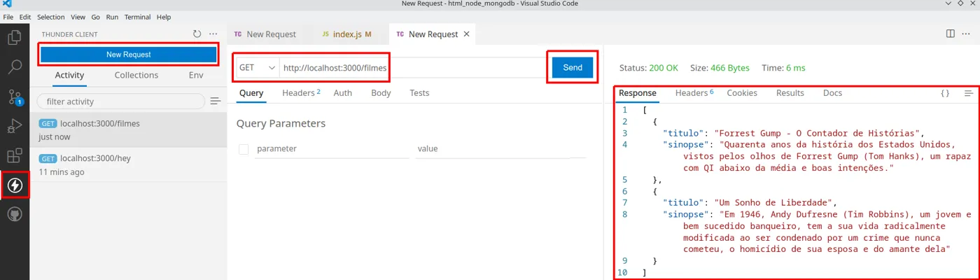Select the localhost:3000/filmes activity entry

coord(129,130)
